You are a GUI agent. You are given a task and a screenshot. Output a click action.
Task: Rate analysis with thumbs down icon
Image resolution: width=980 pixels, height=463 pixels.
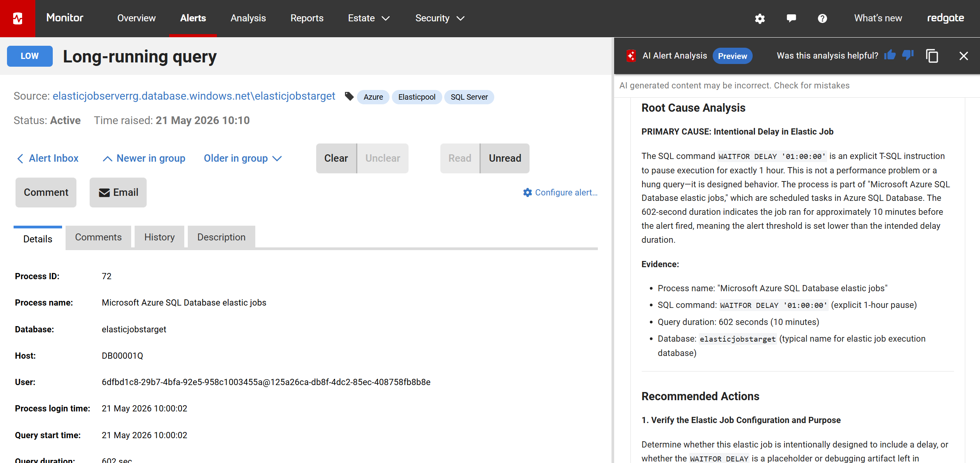click(908, 55)
